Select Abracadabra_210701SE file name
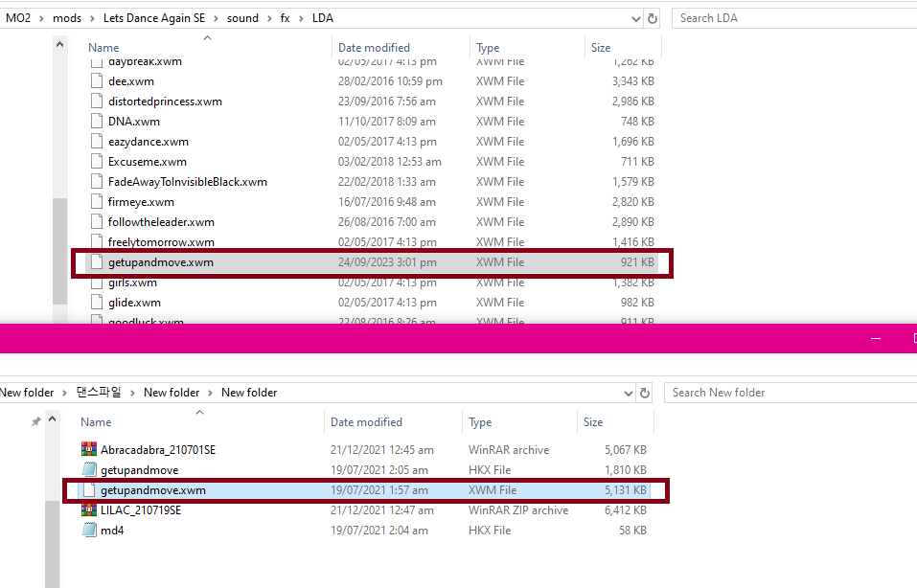Screen dimensions: 917x588 click(158, 449)
